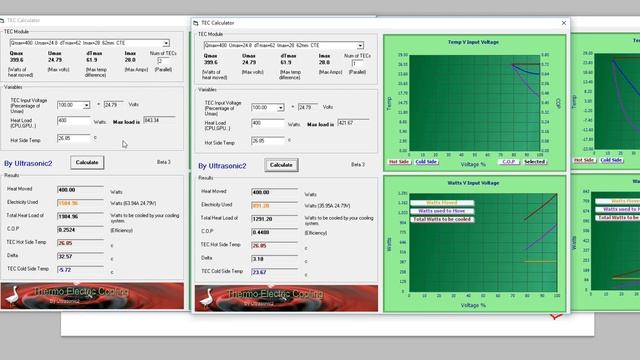Click the By Ultrasonic2 label in the front window

(x=222, y=166)
